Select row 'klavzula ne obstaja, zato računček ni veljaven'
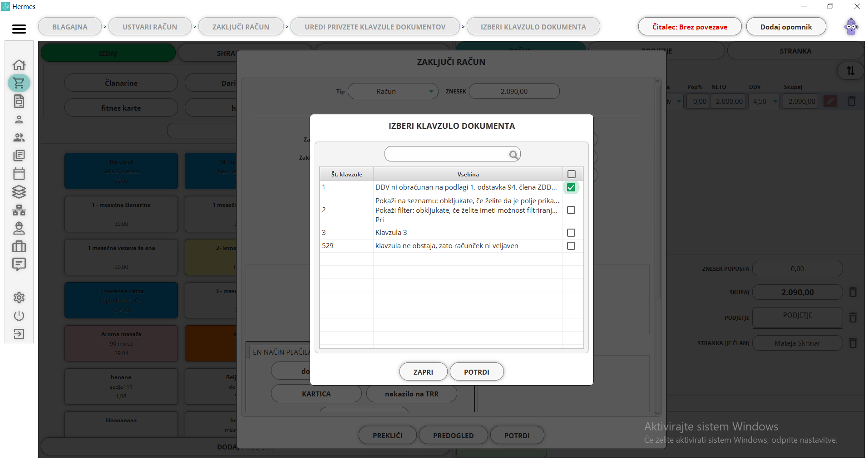The height and width of the screenshot is (464, 868). point(452,246)
